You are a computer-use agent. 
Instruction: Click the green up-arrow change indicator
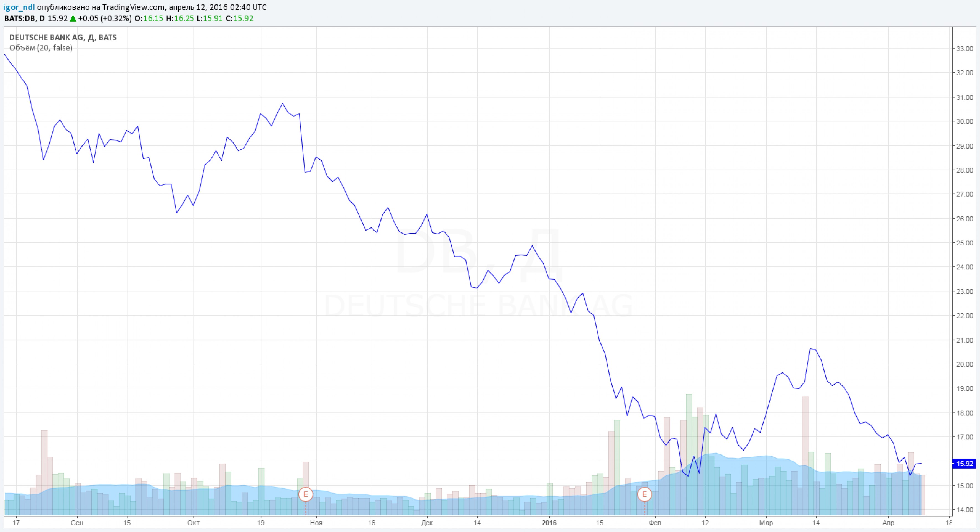point(73,18)
